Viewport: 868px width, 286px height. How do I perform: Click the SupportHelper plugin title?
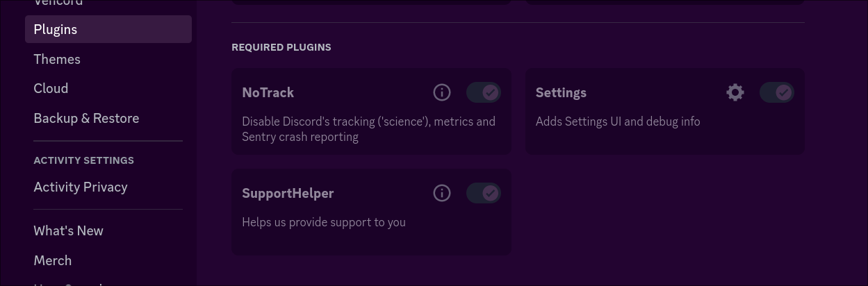(288, 194)
